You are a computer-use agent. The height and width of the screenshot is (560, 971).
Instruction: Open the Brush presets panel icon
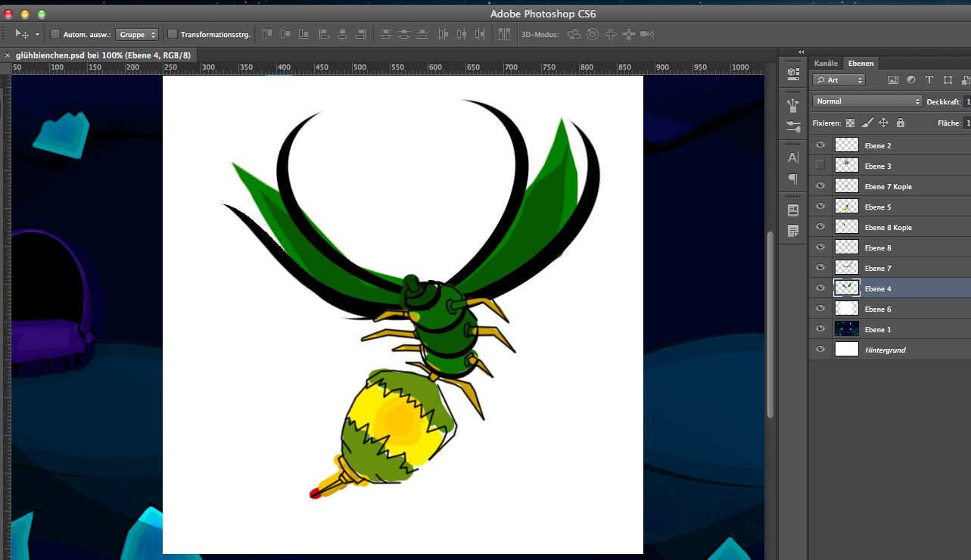[793, 126]
